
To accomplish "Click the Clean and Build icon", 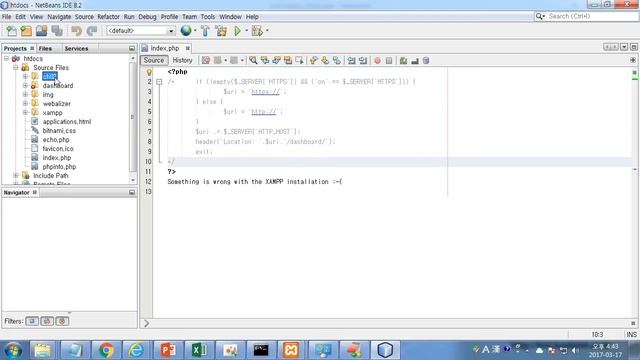I will [221, 31].
